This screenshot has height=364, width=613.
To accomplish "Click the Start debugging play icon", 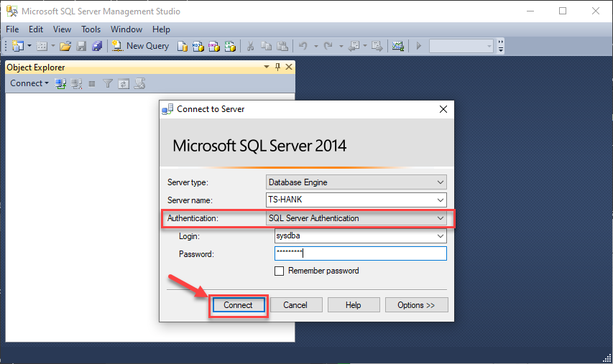I will [x=419, y=46].
